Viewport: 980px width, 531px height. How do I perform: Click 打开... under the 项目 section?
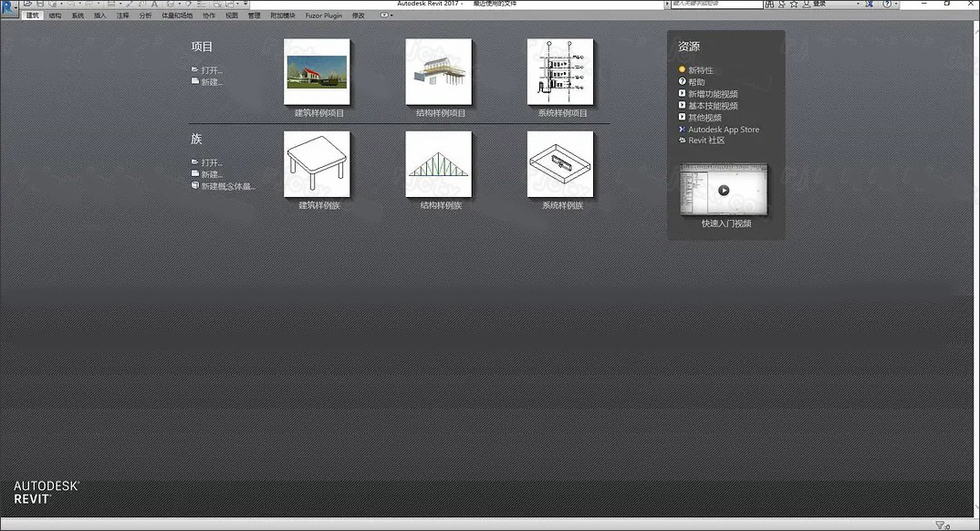209,69
